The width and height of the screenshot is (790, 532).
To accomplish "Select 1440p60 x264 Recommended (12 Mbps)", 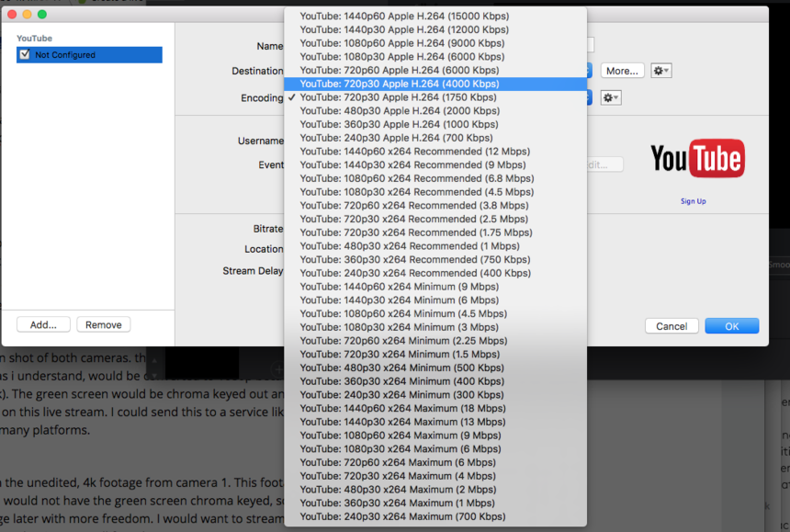I will (435, 152).
